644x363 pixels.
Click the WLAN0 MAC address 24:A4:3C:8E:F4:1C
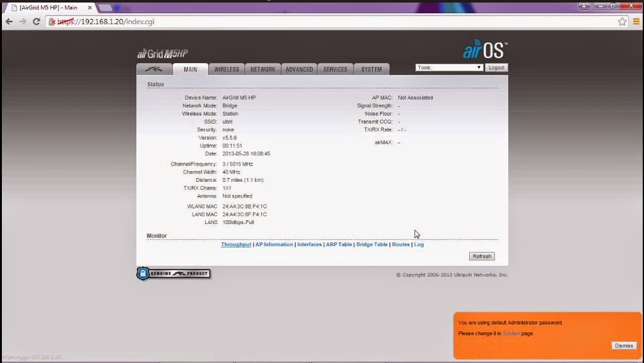[x=244, y=206]
